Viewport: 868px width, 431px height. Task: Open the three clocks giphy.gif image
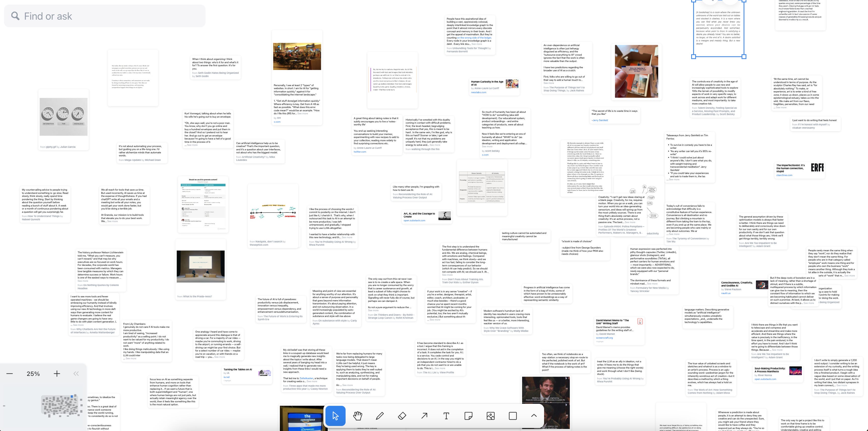64,117
